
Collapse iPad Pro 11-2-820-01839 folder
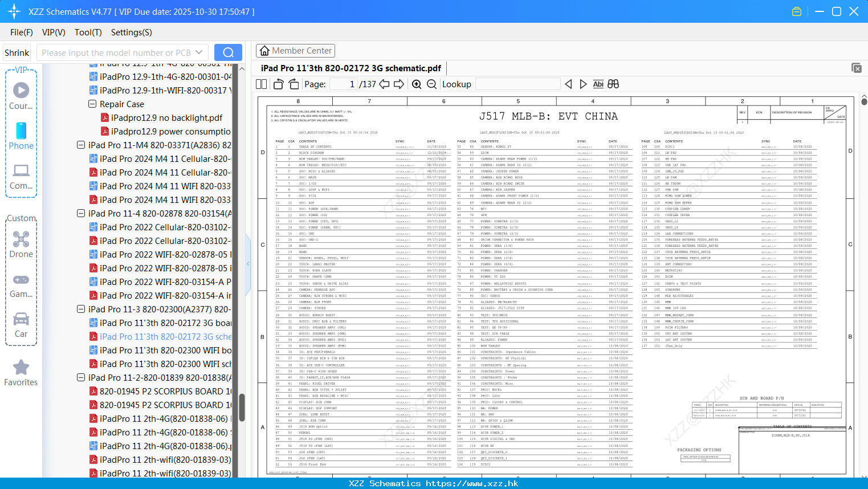tap(81, 378)
